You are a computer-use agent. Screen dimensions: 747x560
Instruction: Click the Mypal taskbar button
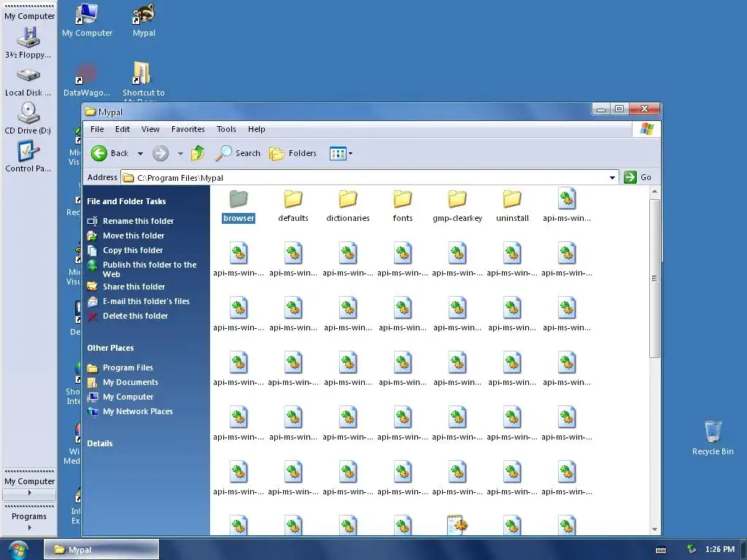point(101,550)
